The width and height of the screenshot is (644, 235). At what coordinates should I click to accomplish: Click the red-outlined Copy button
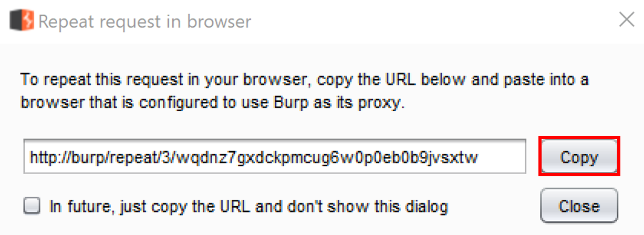[x=579, y=156]
